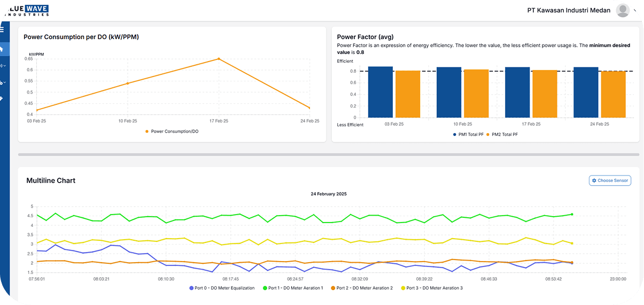
Task: Click the tag icon at the sidebar bottom
Action: pyautogui.click(x=2, y=98)
